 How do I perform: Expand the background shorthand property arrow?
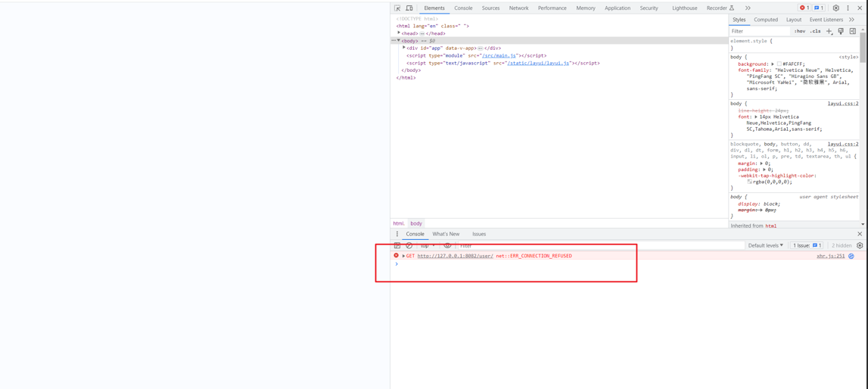[773, 64]
